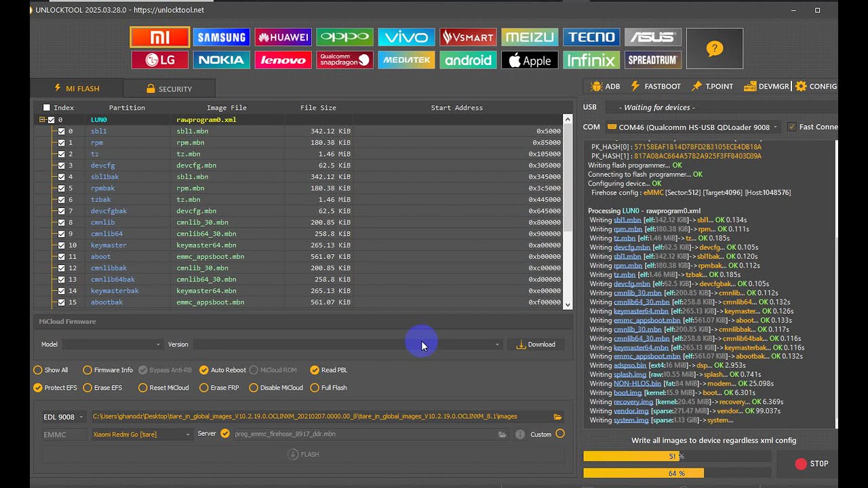The image size is (868, 488).
Task: Enable the Firmware Info option
Action: (108, 370)
